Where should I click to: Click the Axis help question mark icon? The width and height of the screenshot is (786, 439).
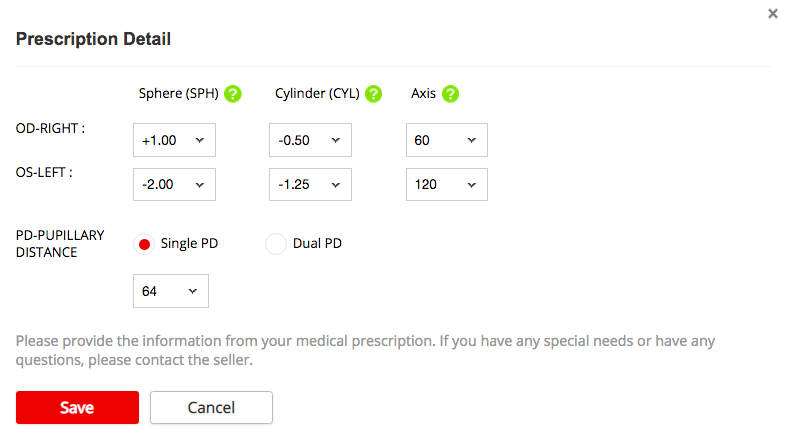click(450, 94)
